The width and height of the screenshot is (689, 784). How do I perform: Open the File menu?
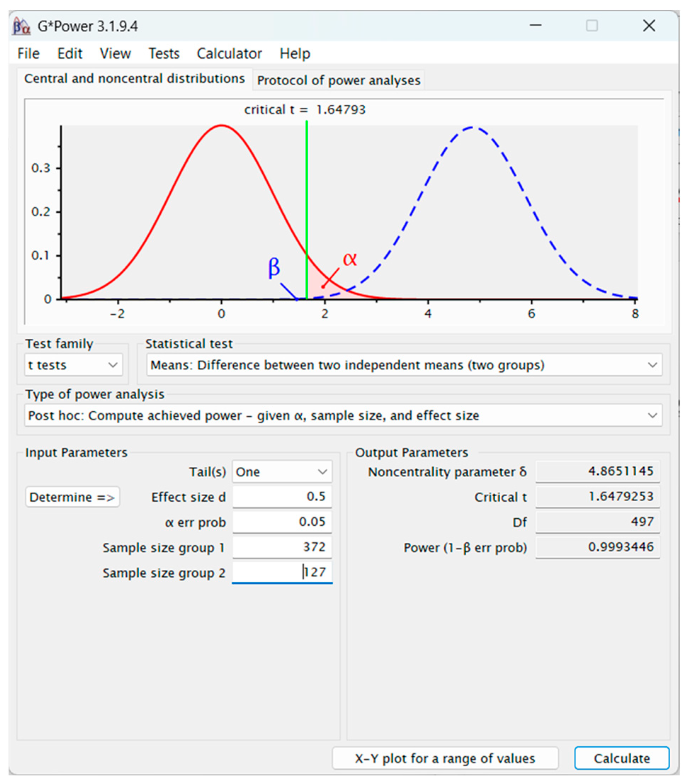click(28, 53)
